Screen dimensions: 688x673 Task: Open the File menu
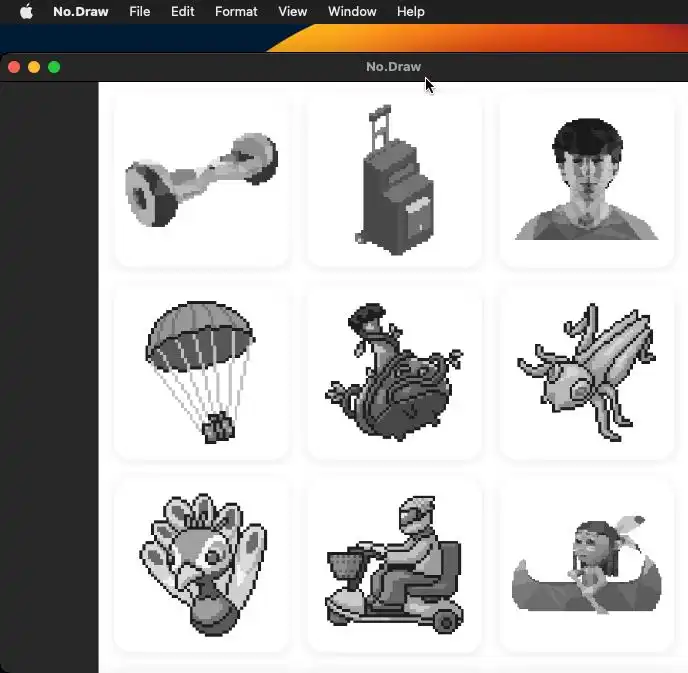tap(140, 11)
